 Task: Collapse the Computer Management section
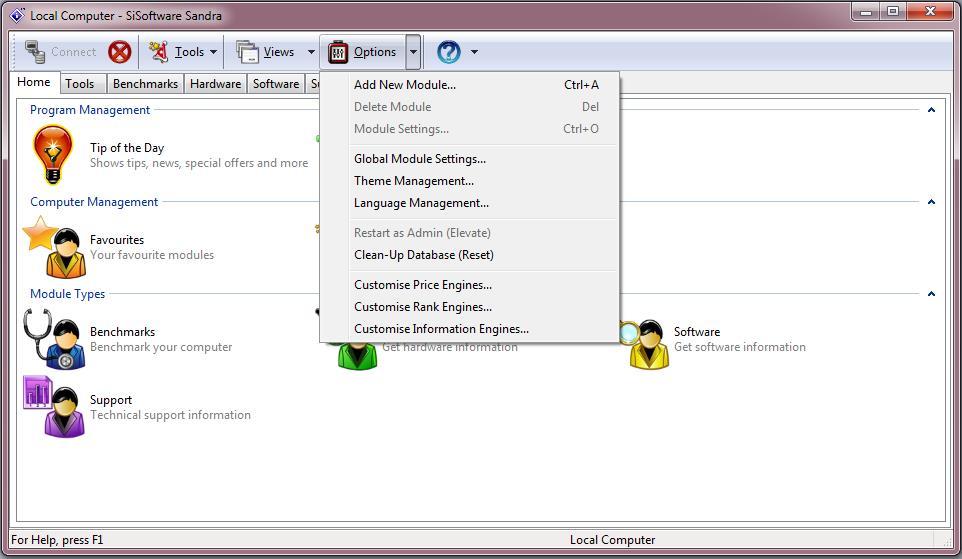pos(931,202)
